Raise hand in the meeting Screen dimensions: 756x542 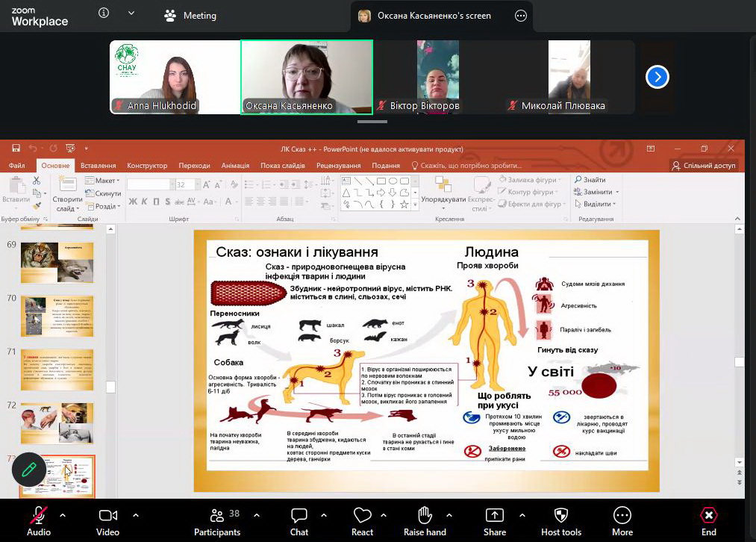[x=425, y=516]
